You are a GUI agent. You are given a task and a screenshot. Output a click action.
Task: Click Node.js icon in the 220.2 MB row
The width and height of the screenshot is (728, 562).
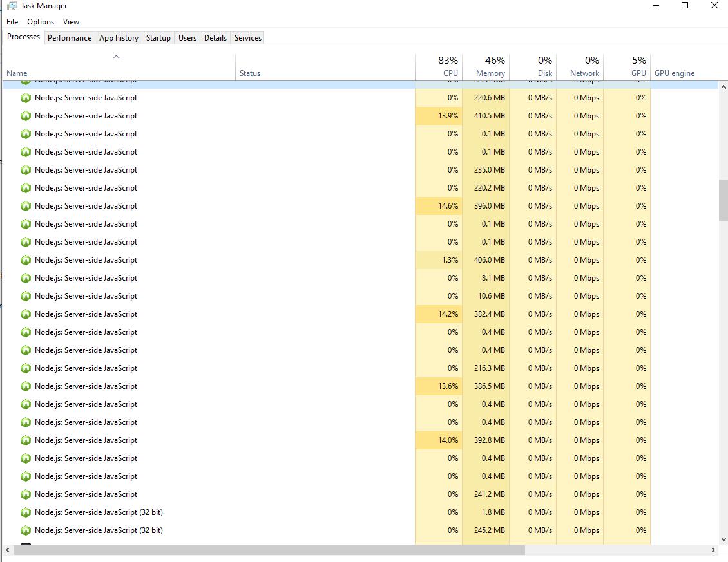[26, 188]
